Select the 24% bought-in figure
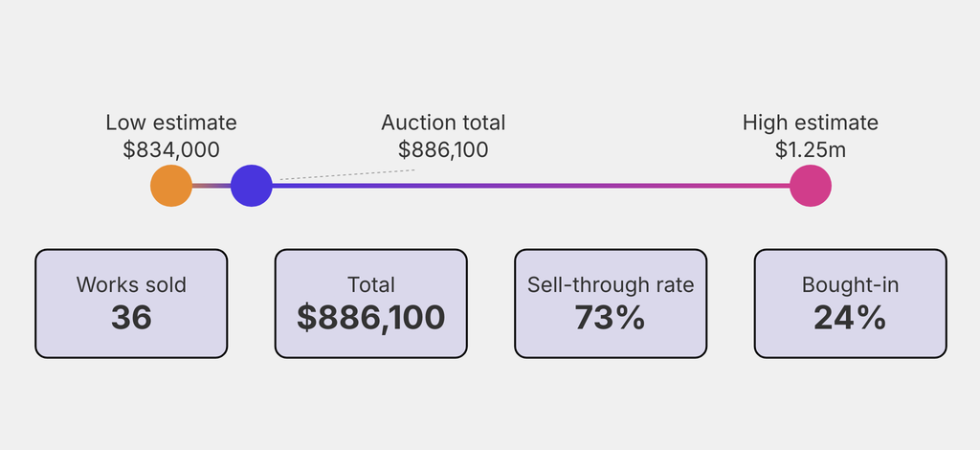 [x=851, y=318]
